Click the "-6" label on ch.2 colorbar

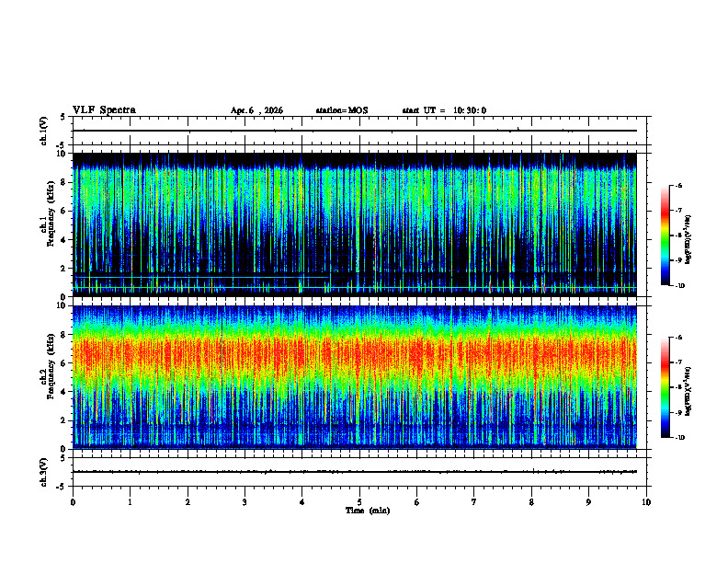click(x=677, y=338)
